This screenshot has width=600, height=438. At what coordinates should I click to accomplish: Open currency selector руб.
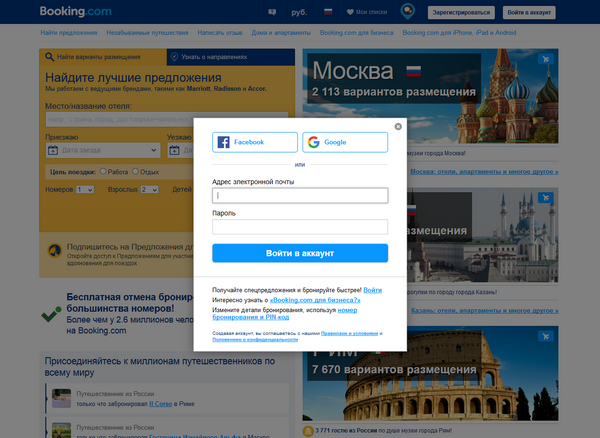[299, 12]
